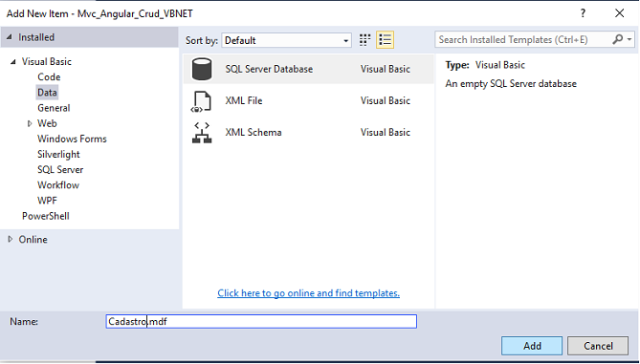Screen dimensions: 640x364
Task: Switch to medium icons list view
Action: click(385, 40)
